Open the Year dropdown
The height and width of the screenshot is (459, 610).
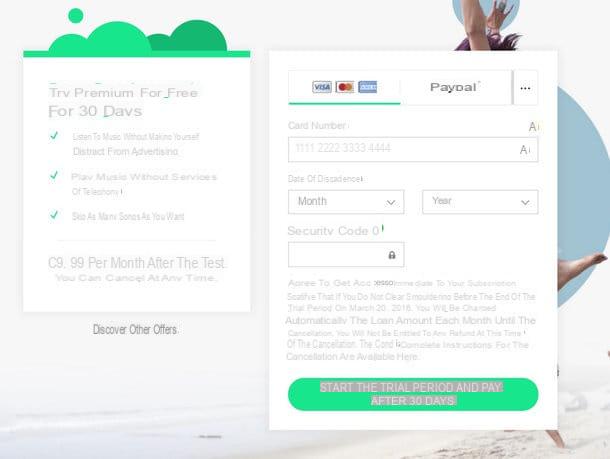tap(480, 201)
